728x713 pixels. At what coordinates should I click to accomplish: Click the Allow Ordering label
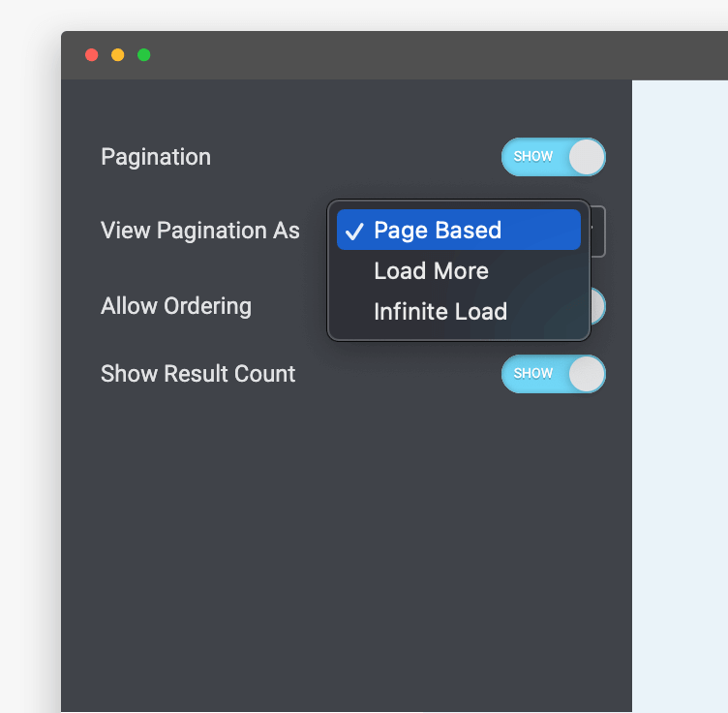point(176,306)
